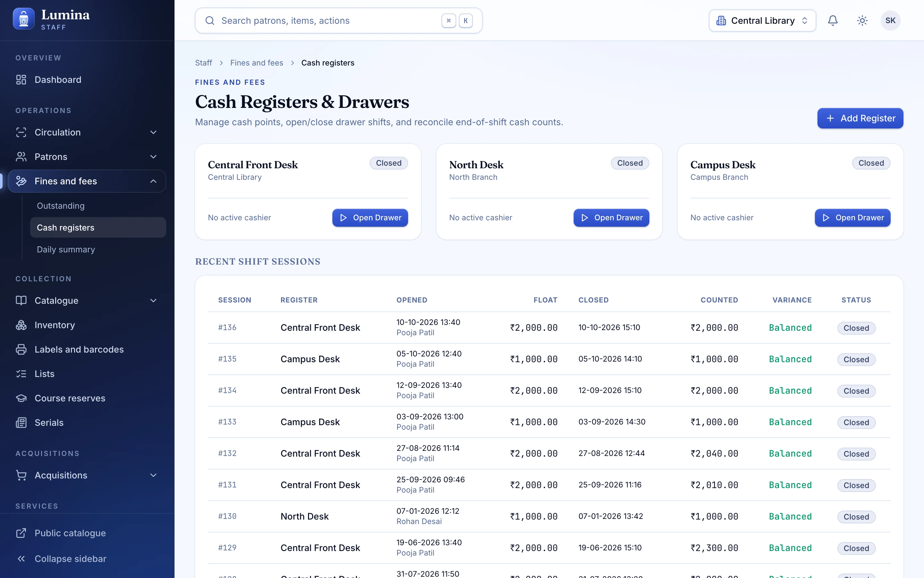
Task: Click the search magnifier icon
Action: (x=210, y=21)
